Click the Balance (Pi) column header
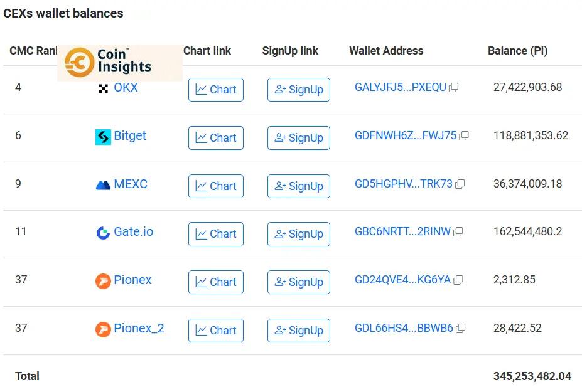Screen dimensions: 582x392 click(x=517, y=51)
